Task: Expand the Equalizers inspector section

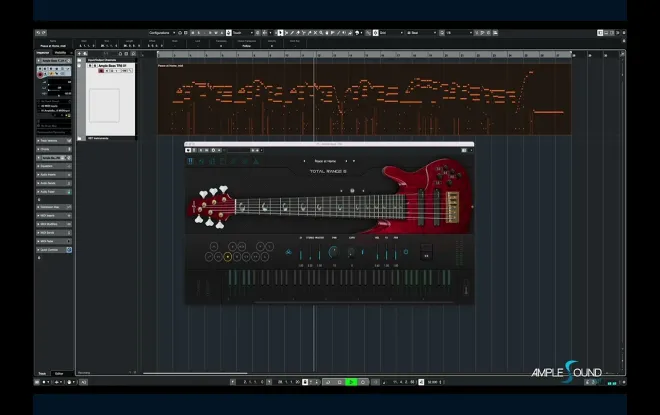Action: [54, 166]
